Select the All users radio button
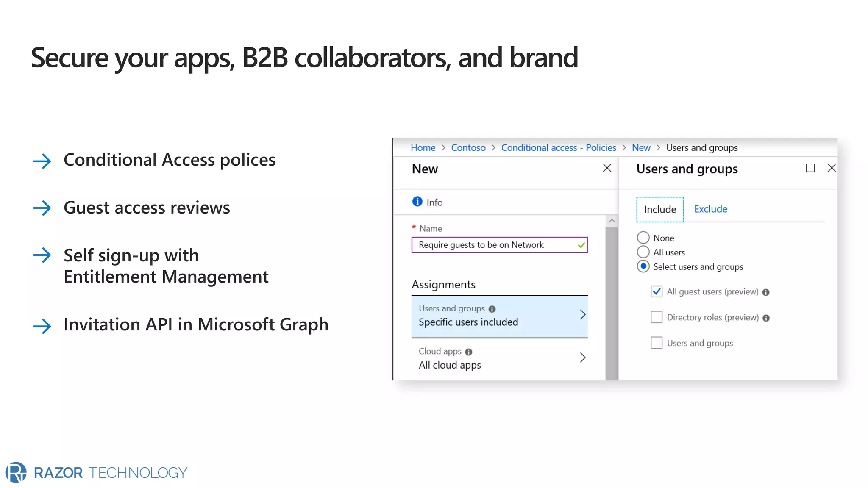 643,252
